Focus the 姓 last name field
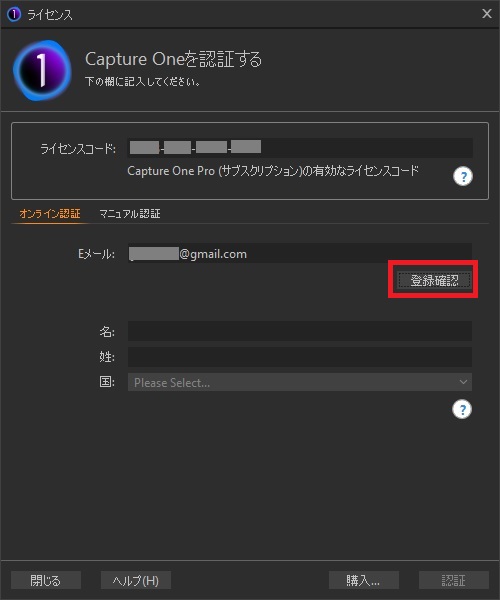 tap(300, 357)
